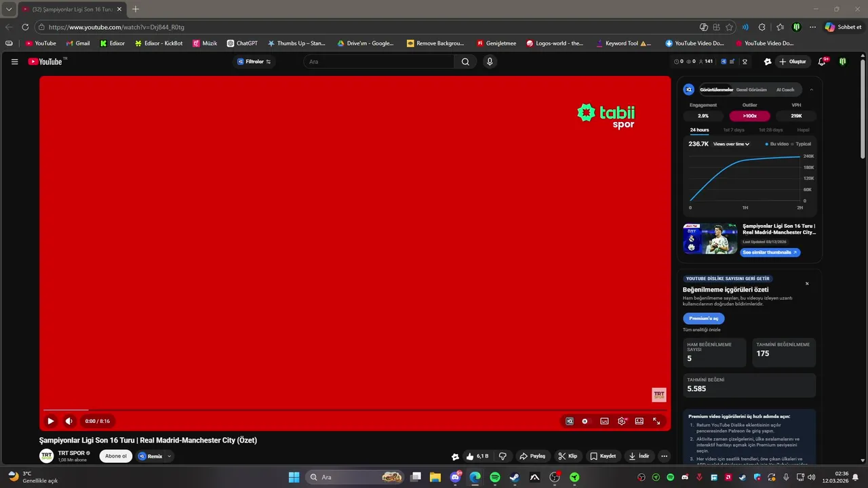Click the >100x Outlier badge

click(750, 116)
